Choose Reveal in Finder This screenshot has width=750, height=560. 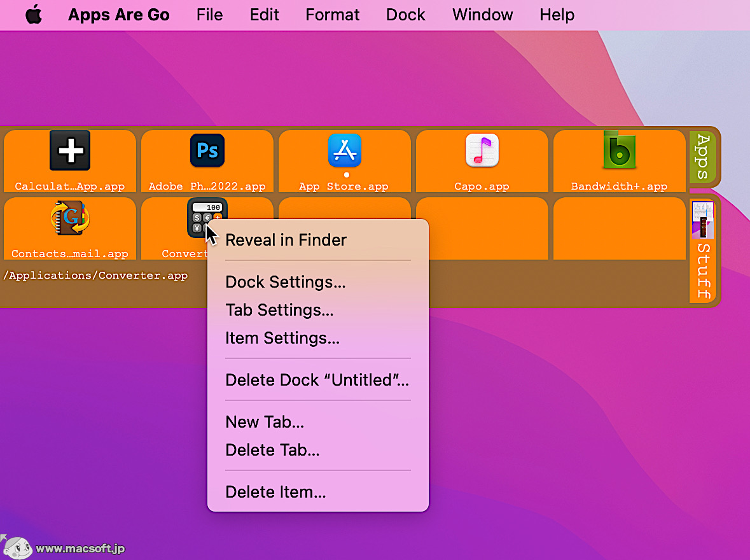pyautogui.click(x=318, y=240)
